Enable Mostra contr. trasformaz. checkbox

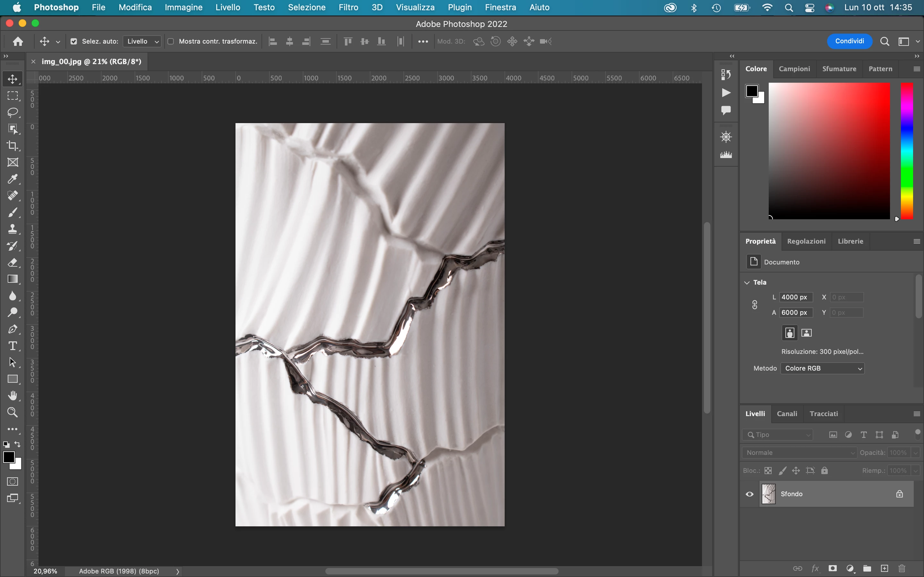tap(171, 42)
